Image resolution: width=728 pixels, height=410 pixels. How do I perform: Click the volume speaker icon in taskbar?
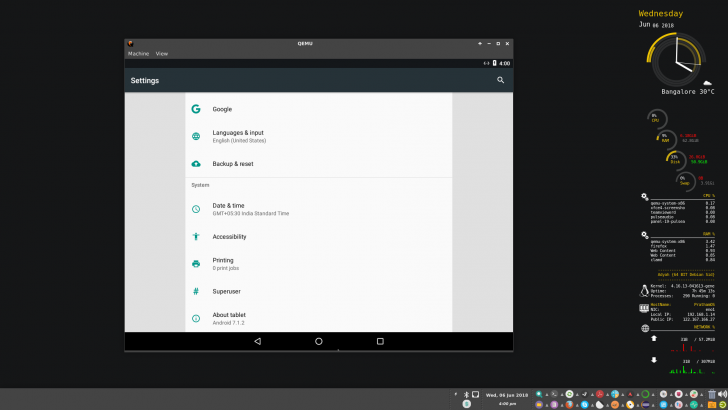(721, 394)
